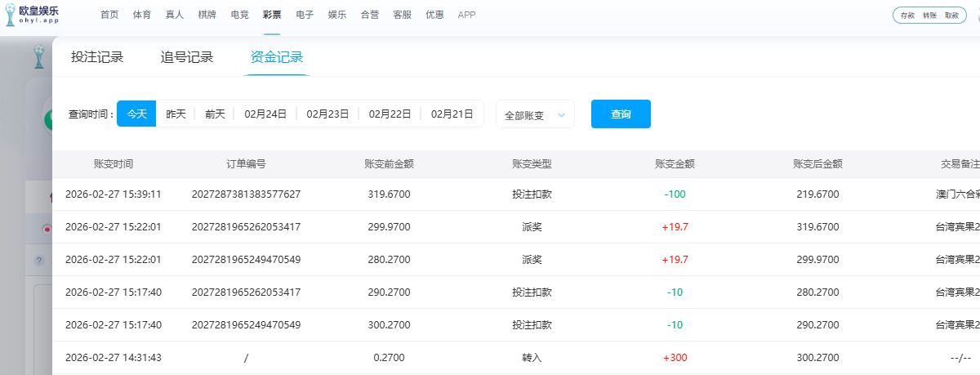Open the 全部账变 type dropdown
The height and width of the screenshot is (375, 980).
(535, 115)
